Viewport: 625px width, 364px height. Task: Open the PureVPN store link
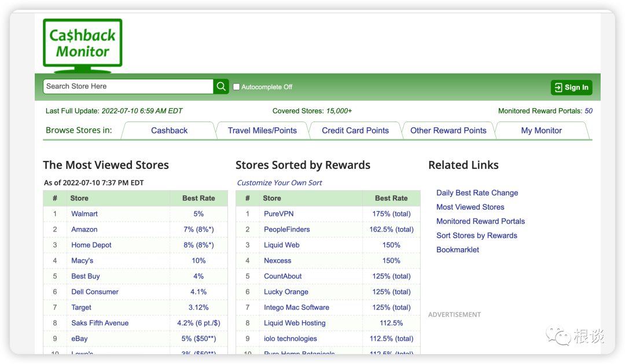click(x=279, y=214)
